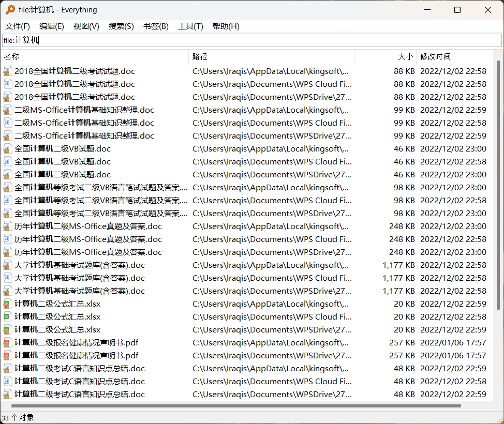Open the 视图(V) menu
Image resolution: width=504 pixels, height=424 pixels.
[86, 26]
